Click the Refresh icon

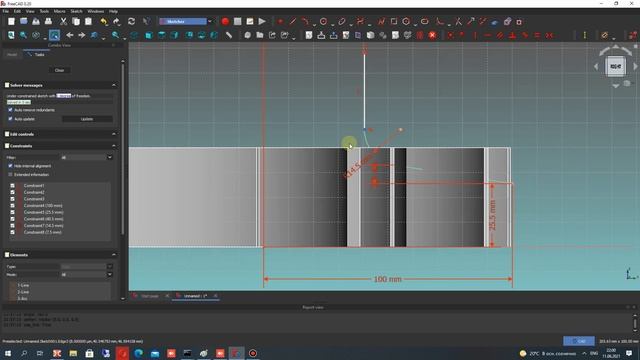coord(131,22)
